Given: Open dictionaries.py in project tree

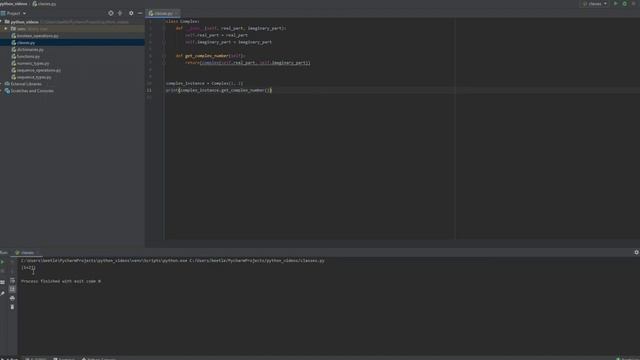Looking at the screenshot, I should tap(30, 49).
